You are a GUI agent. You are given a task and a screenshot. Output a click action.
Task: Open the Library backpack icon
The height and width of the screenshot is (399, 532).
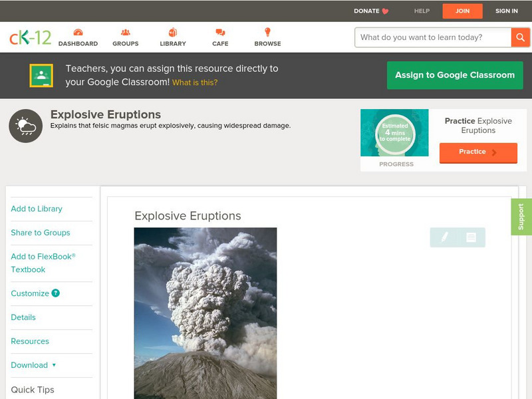[173, 31]
